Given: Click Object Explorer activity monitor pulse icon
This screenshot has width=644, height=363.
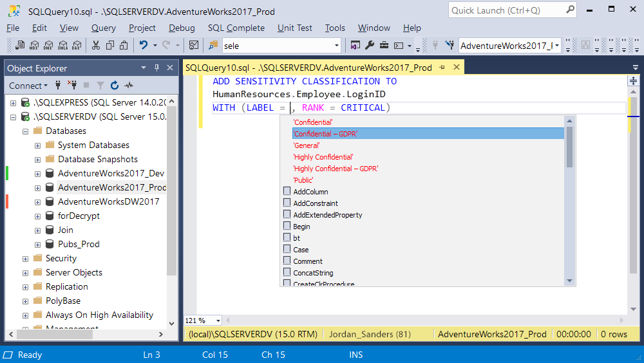Looking at the screenshot, I should pos(129,86).
